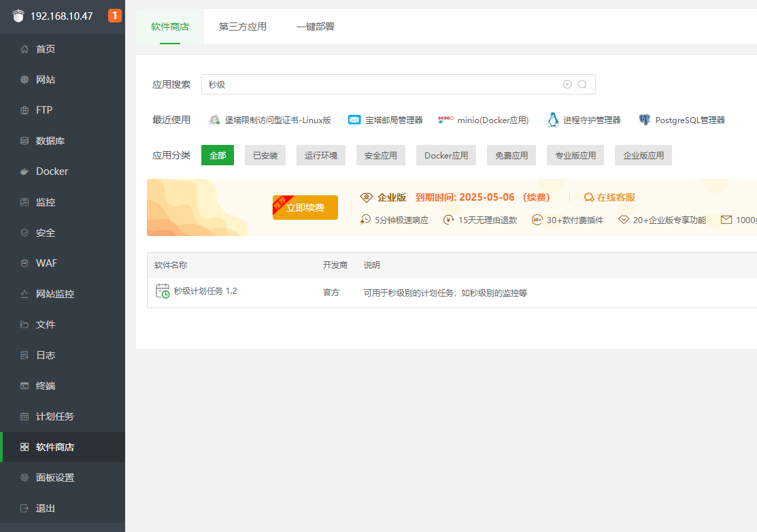
Task: Click the magnifier search icon
Action: (x=582, y=84)
